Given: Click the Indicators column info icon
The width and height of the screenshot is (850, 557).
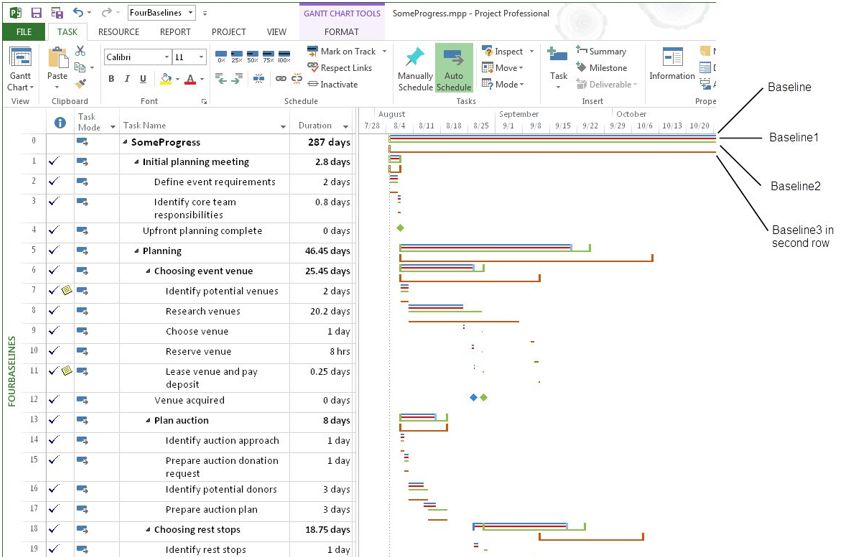Looking at the screenshot, I should (x=60, y=123).
